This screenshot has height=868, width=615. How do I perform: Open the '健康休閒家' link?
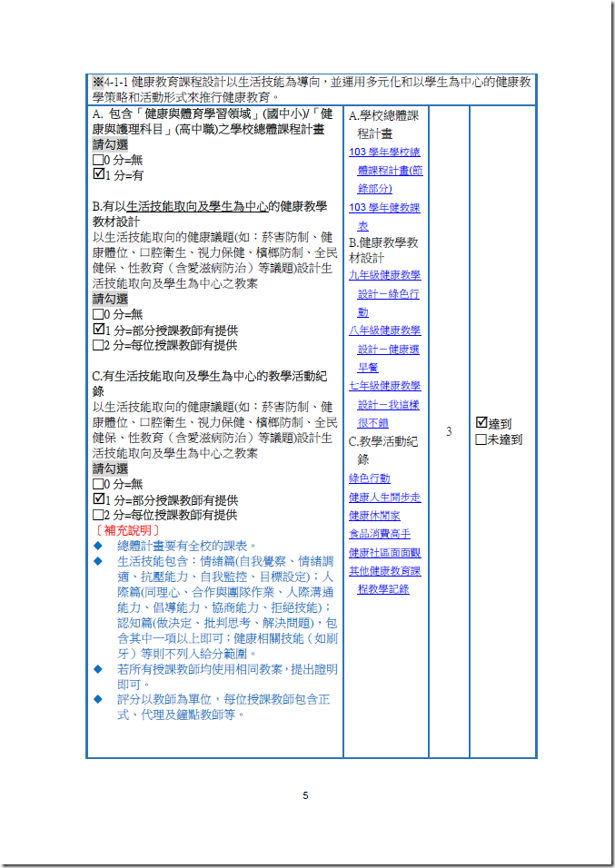point(374,516)
